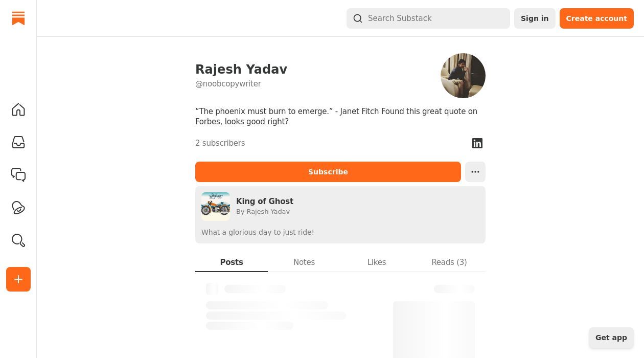
Task: Click the orange Subscribe button
Action: (328, 172)
